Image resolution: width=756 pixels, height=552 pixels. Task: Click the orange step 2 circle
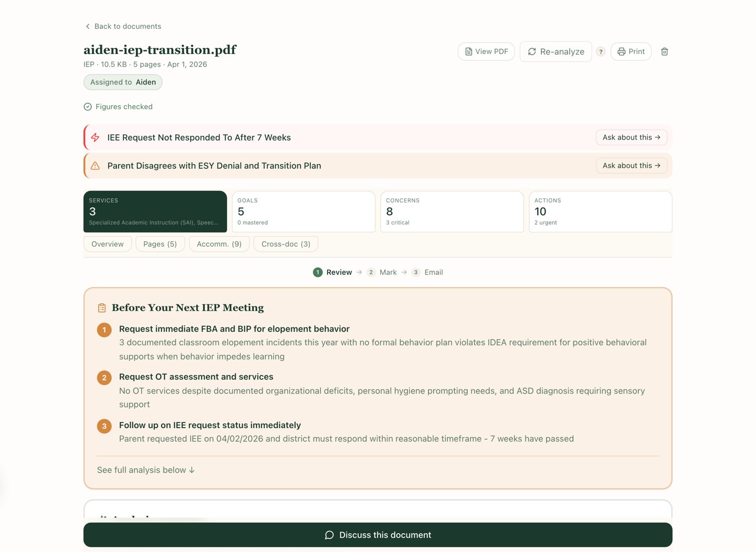pos(104,378)
